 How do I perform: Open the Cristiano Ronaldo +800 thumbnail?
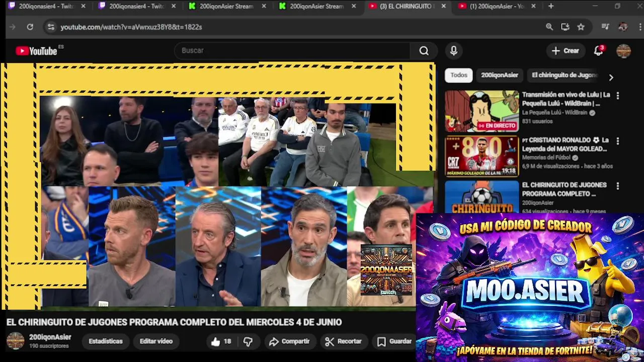pos(482,156)
